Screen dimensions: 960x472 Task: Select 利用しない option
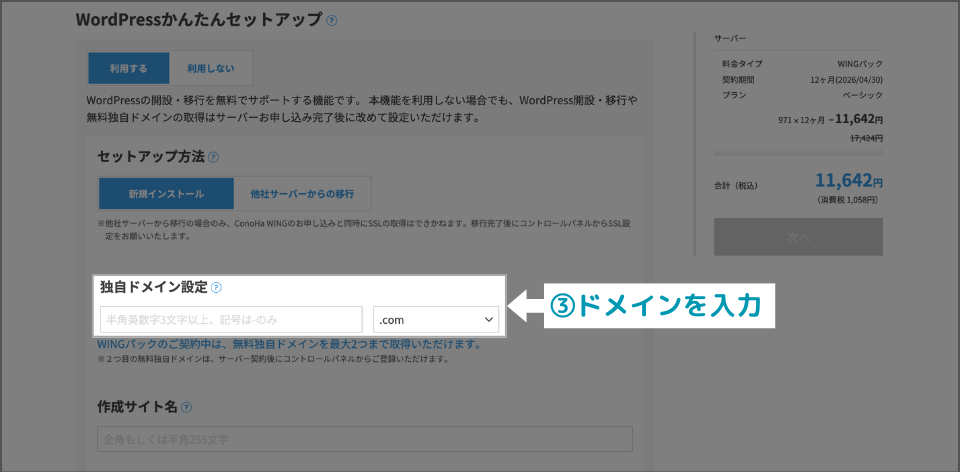tap(211, 69)
